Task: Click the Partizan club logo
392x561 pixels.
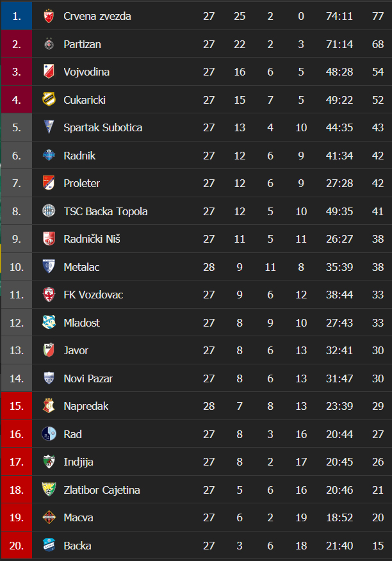Action: pyautogui.click(x=49, y=44)
